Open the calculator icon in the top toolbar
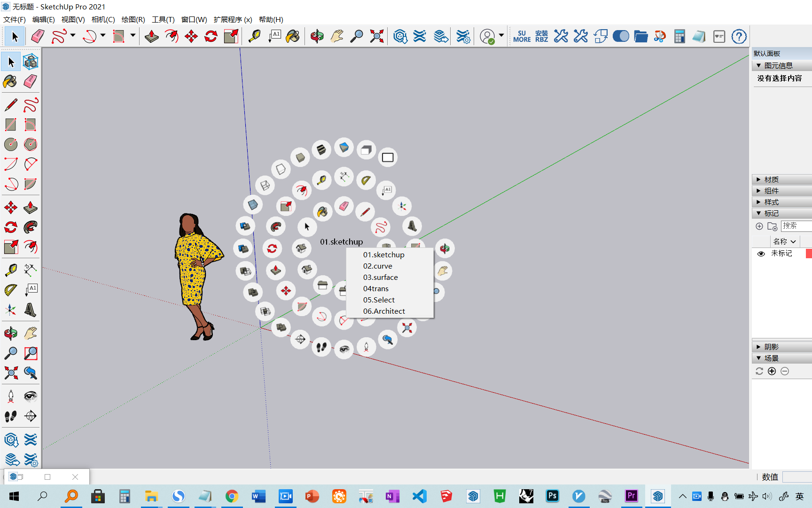812x508 pixels. [x=679, y=36]
